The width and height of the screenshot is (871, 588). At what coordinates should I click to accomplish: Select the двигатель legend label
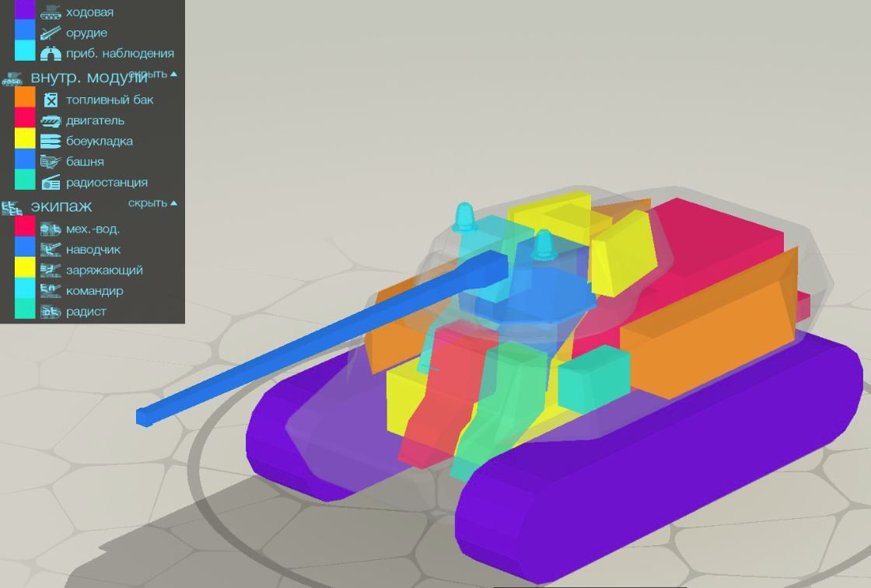(95, 121)
